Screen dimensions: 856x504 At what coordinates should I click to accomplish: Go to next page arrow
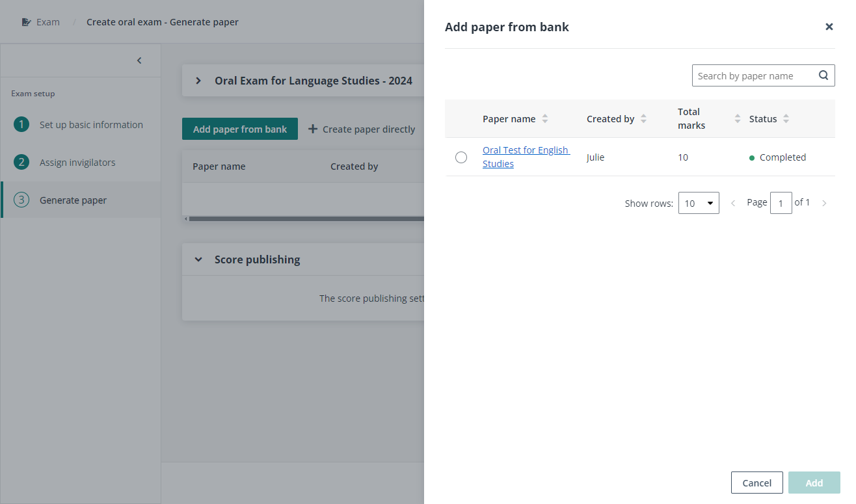[824, 202]
